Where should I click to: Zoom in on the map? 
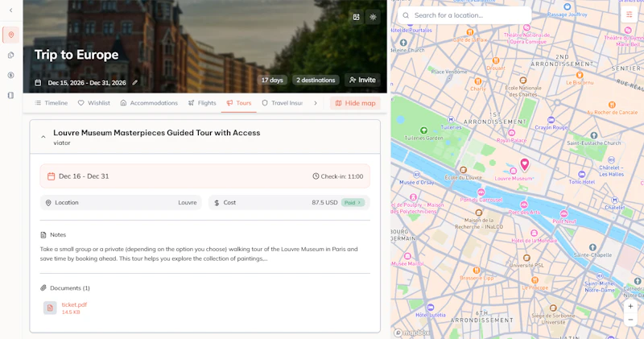coord(630,306)
